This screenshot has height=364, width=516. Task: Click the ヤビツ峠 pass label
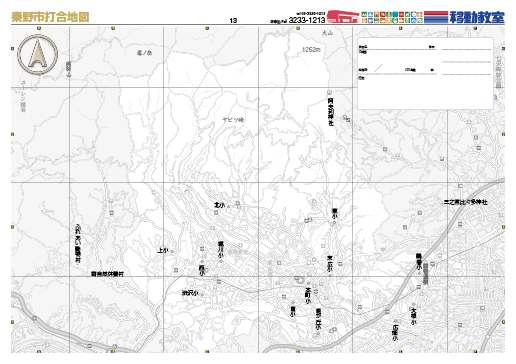click(233, 120)
